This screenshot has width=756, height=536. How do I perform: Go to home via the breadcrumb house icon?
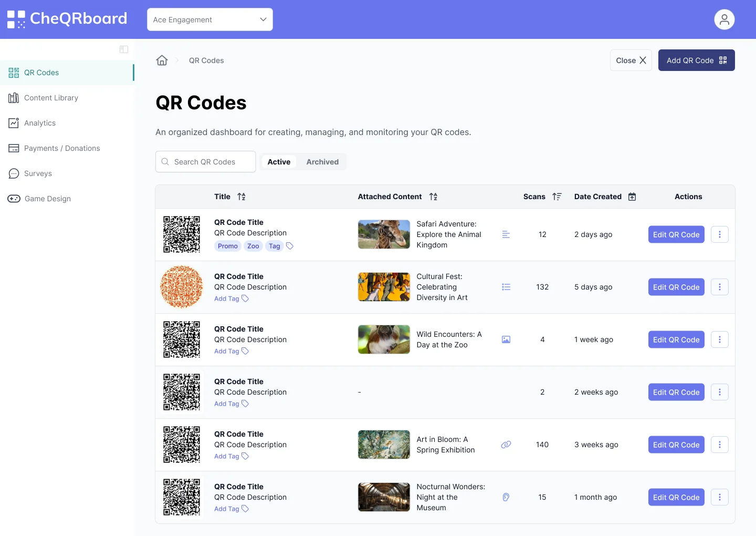point(162,60)
